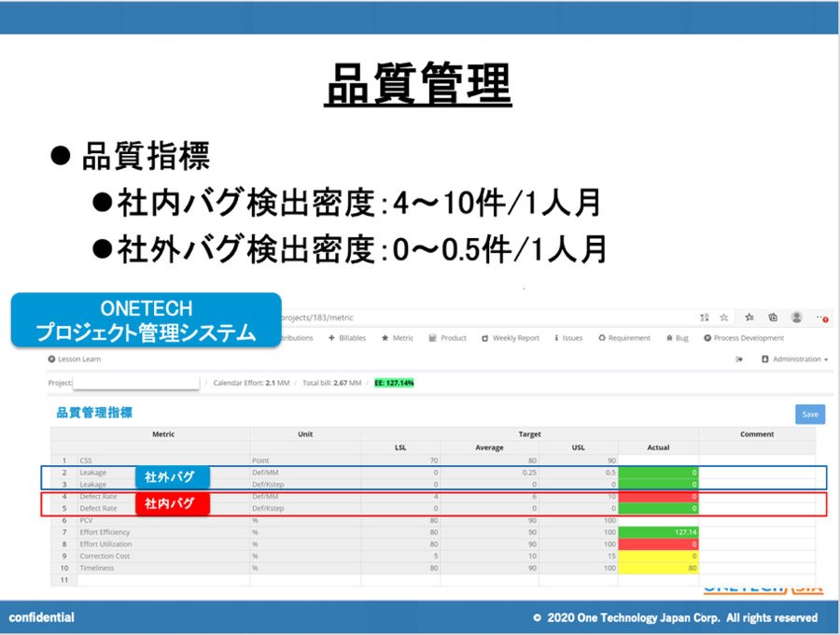Screen dimensions: 840x635
Task: Click the Project name input field
Action: [136, 383]
